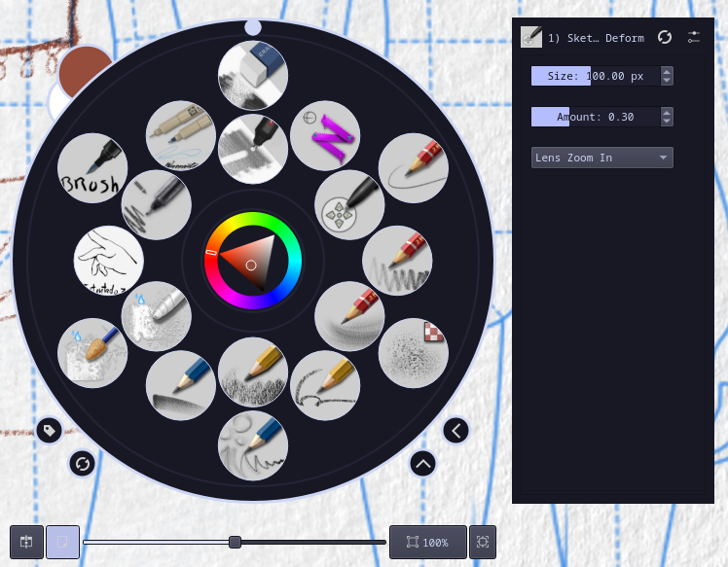Toggle the canvas-only mode button
728x567 pixels.
pos(62,542)
